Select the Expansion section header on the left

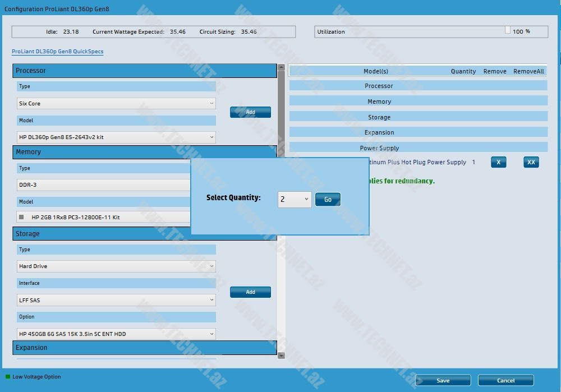click(x=145, y=348)
